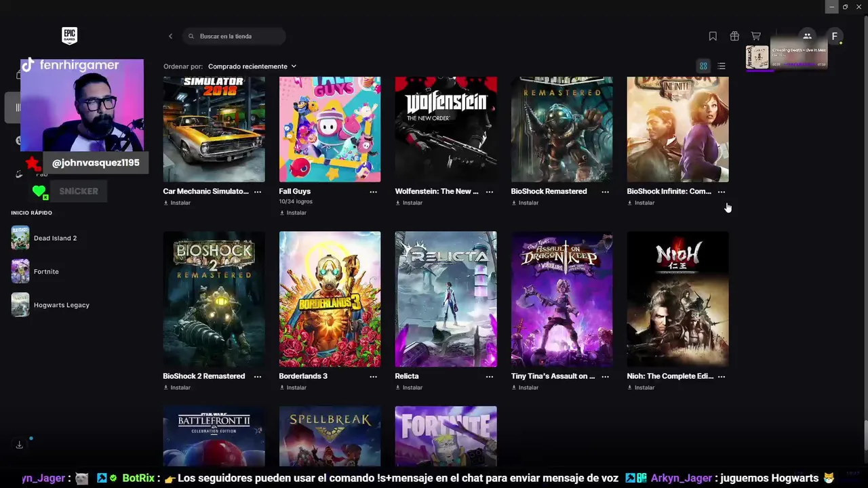The height and width of the screenshot is (488, 868).
Task: Open the Fortnite cover in the library grid
Action: tap(446, 436)
